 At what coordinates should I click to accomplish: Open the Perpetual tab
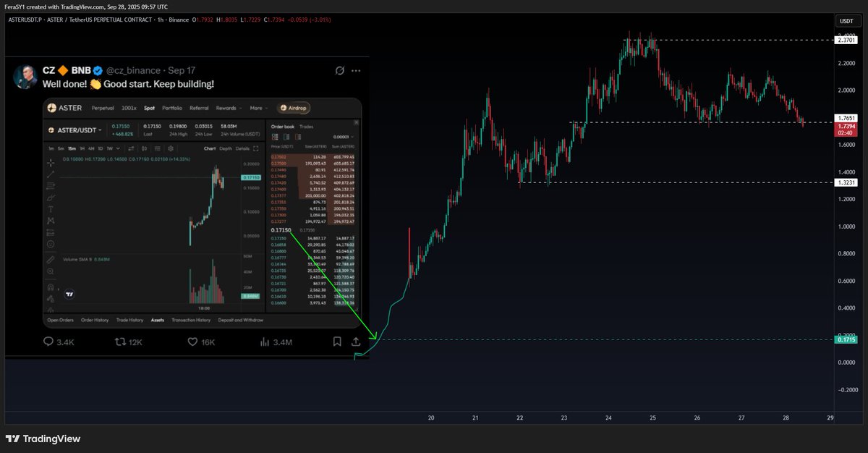(x=103, y=108)
